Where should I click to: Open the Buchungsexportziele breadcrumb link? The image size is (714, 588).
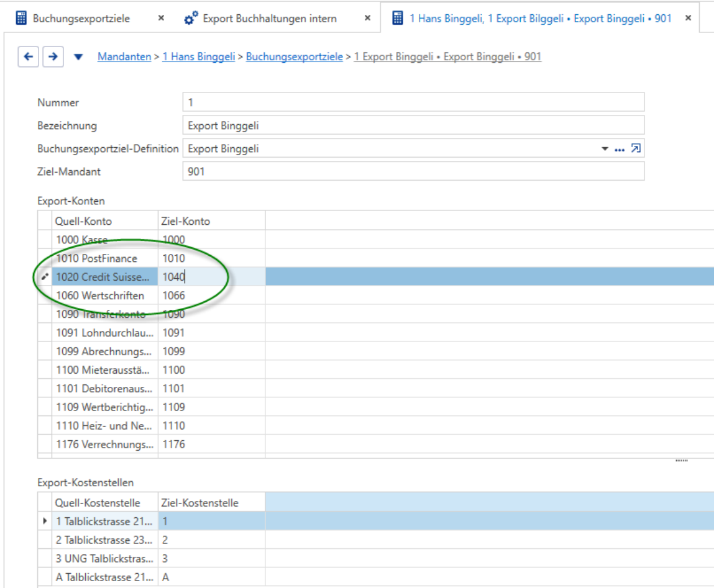click(294, 57)
